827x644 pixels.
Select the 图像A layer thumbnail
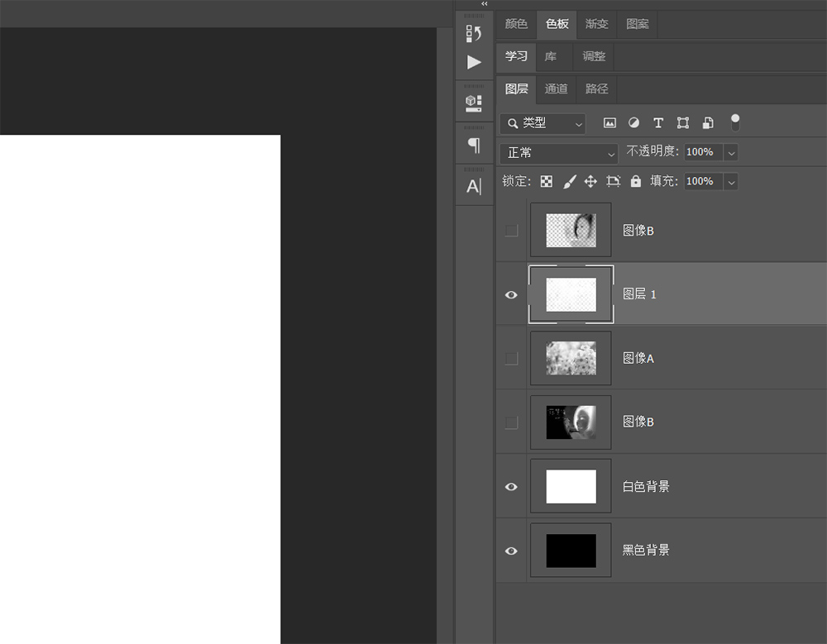pyautogui.click(x=571, y=358)
